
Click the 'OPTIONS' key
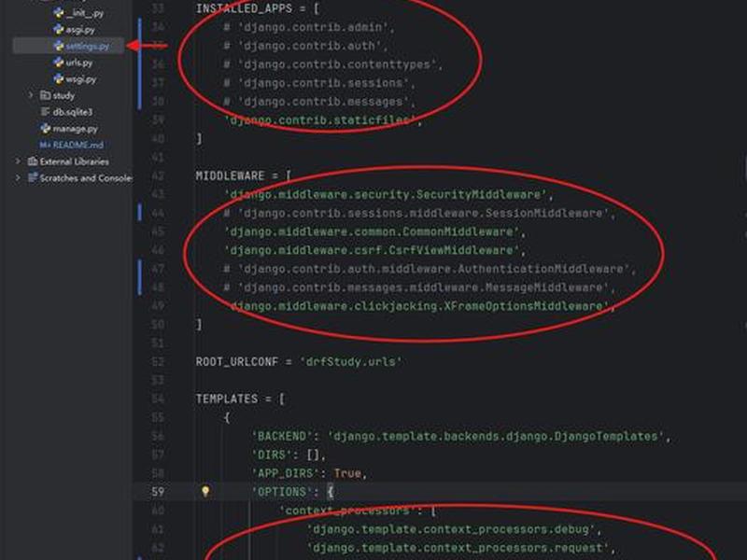point(283,492)
